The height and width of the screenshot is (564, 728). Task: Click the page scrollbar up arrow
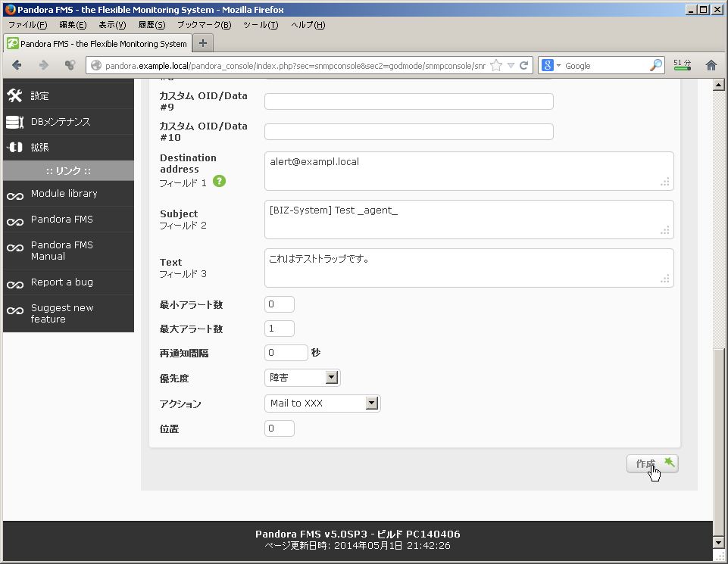(x=718, y=85)
